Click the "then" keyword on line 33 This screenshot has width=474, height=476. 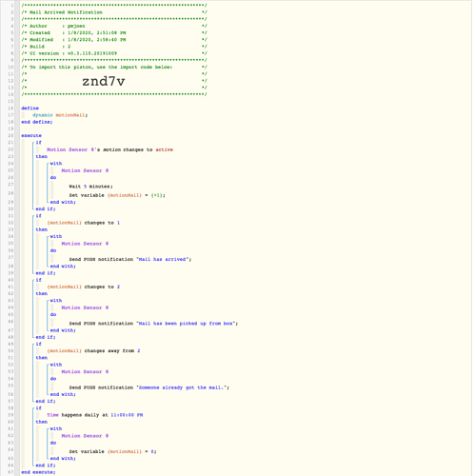pos(42,229)
